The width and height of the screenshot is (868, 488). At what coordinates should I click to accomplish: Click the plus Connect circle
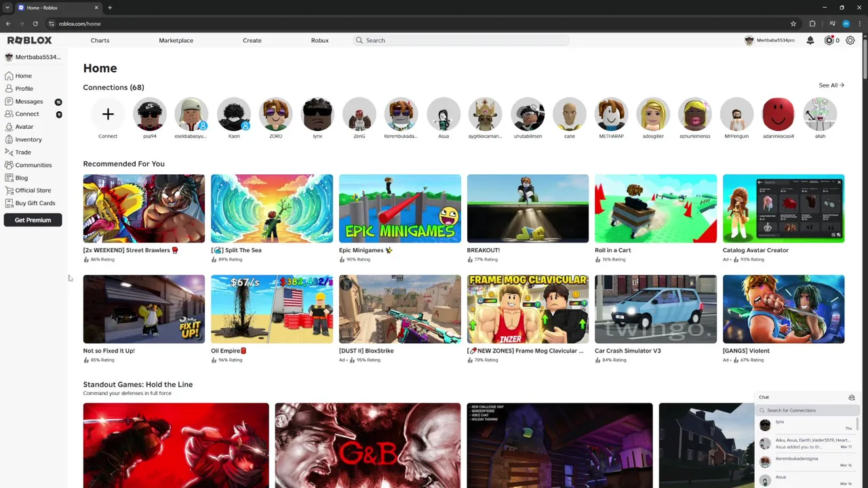tap(108, 115)
